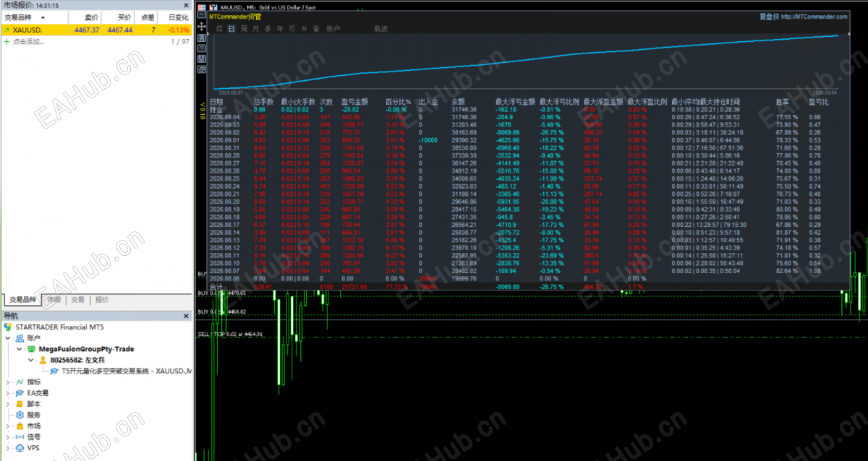This screenshot has width=868, height=461.
Task: Switch to the 详细 tab in Market Watch
Action: click(54, 300)
